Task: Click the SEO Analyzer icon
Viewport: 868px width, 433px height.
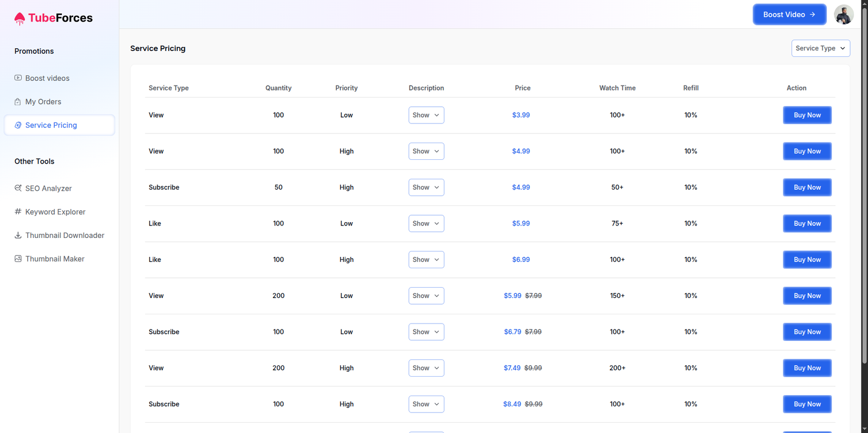Action: coord(18,188)
